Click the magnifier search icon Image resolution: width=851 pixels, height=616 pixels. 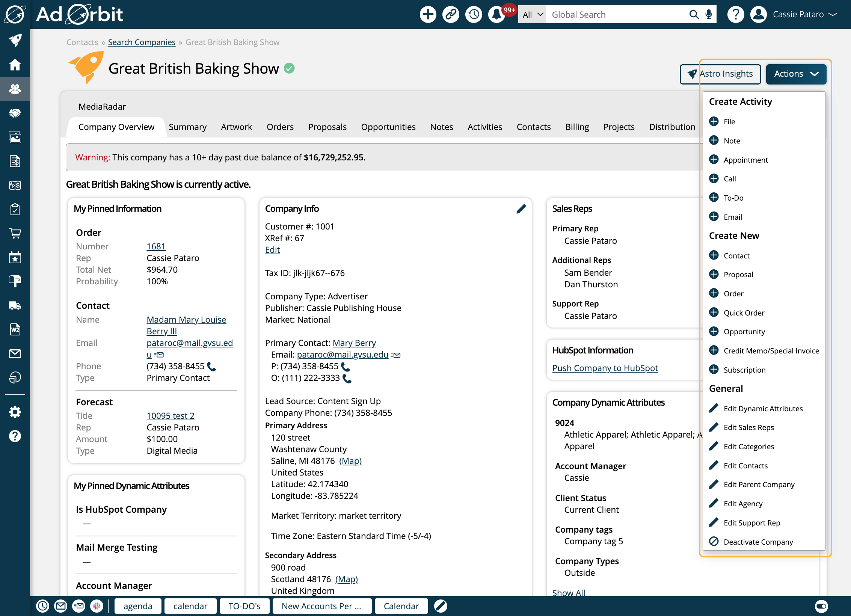(x=694, y=15)
